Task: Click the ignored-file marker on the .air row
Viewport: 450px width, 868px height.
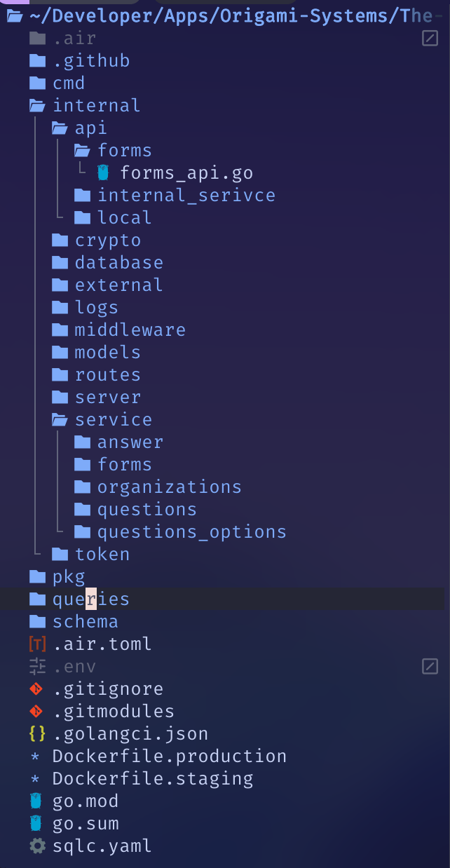Action: pos(430,39)
